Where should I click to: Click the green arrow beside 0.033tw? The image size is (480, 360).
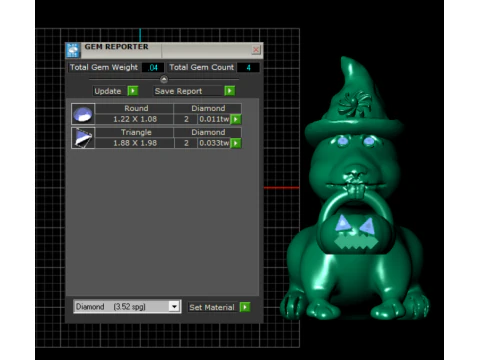(236, 143)
